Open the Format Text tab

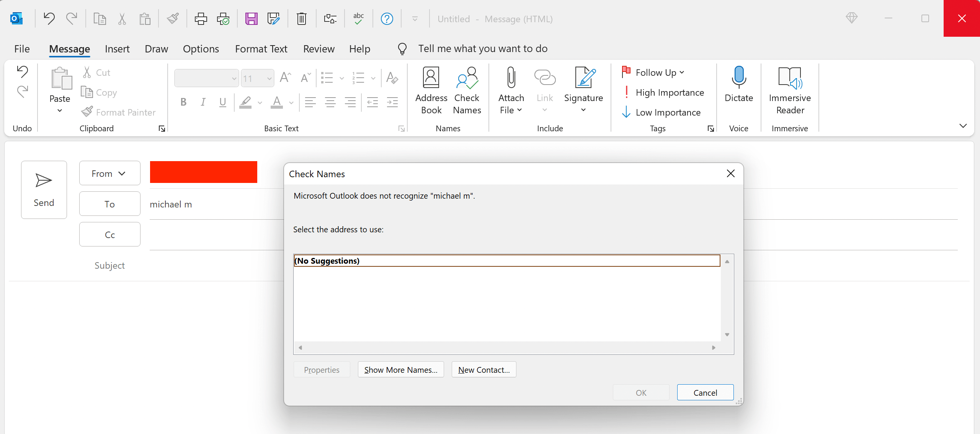[x=261, y=49]
